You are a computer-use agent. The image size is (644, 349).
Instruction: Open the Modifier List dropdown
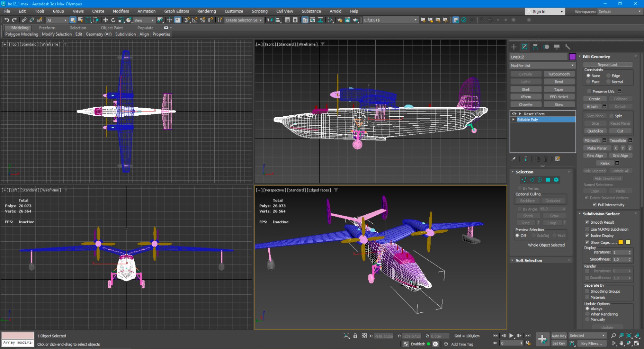(542, 66)
